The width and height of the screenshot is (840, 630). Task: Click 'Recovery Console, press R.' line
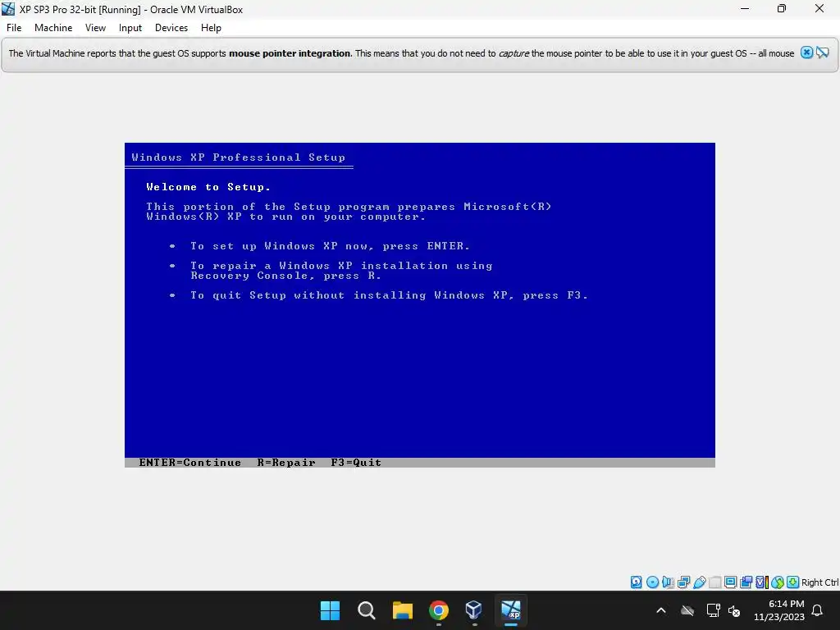click(286, 276)
